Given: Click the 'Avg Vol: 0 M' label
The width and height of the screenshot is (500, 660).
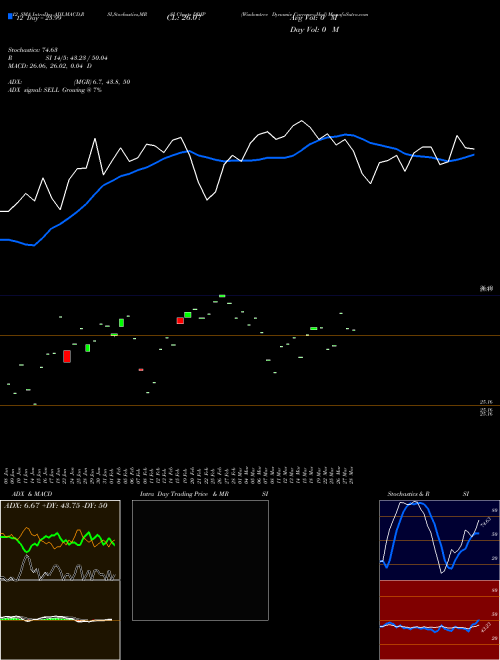Looking at the screenshot, I should tap(314, 18).
